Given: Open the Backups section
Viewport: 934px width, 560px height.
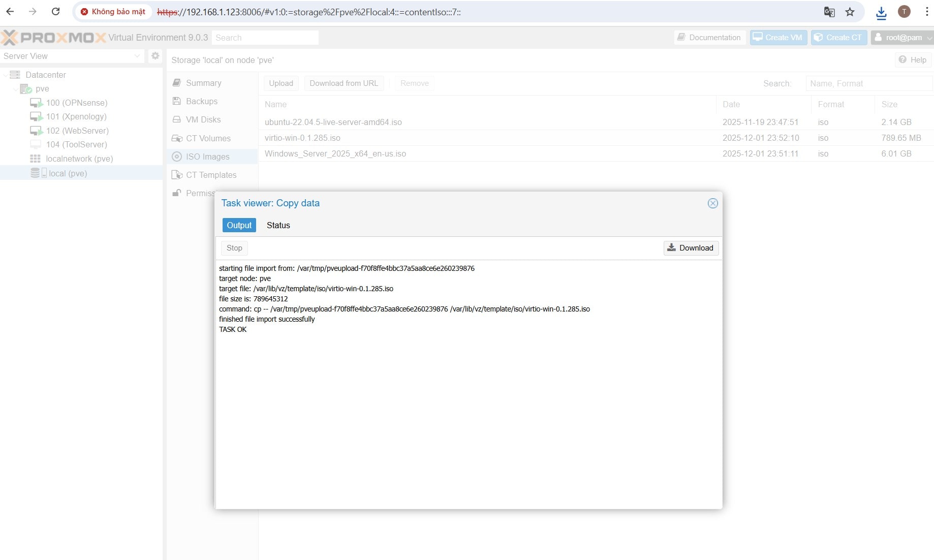Looking at the screenshot, I should [201, 101].
